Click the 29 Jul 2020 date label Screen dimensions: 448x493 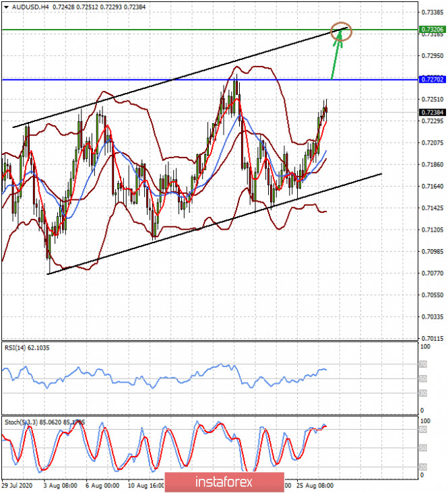(18, 485)
